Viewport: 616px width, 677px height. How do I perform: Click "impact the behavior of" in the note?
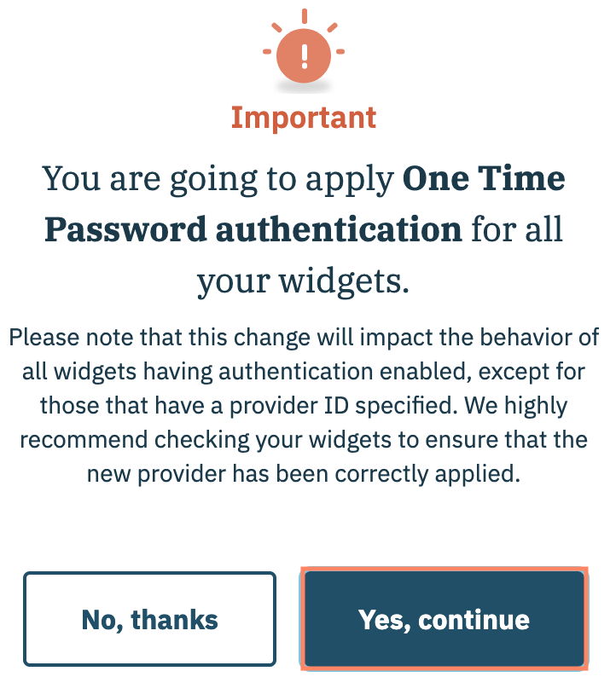pyautogui.click(x=506, y=337)
